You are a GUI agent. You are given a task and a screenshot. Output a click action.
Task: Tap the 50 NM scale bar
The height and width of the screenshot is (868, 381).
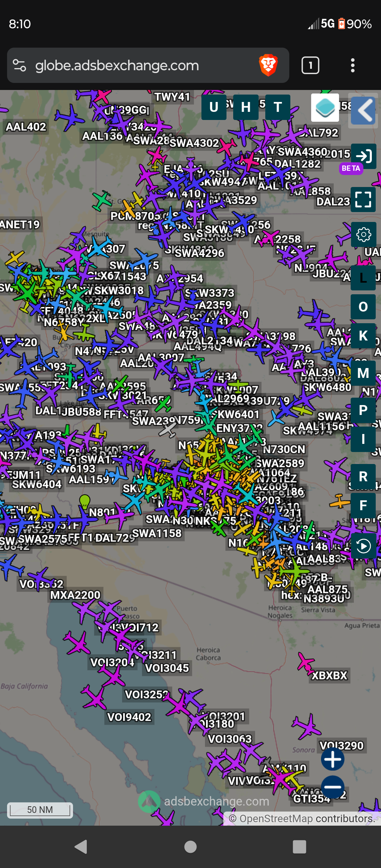pos(40,810)
